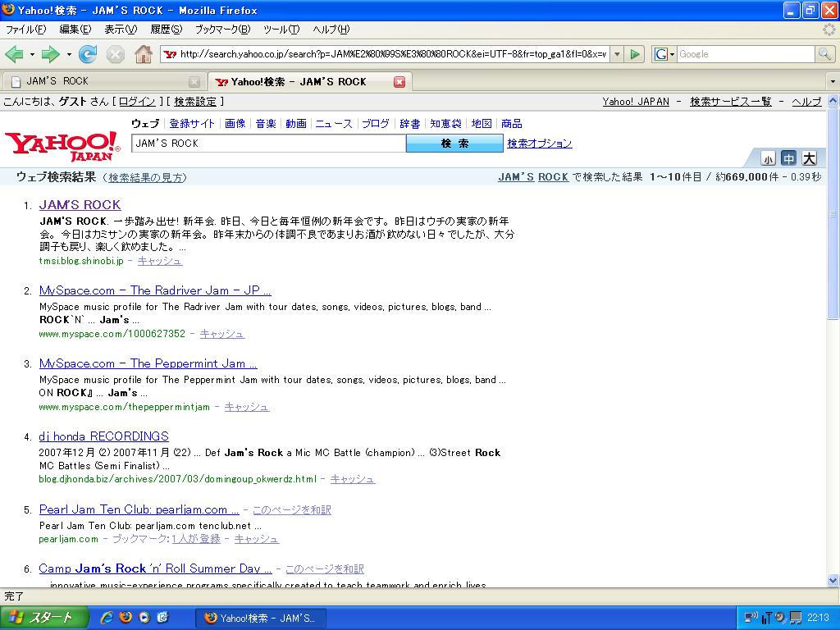Screen dimensions: 840x630
Task: Click the Google search field in the toolbar
Action: tap(746, 54)
